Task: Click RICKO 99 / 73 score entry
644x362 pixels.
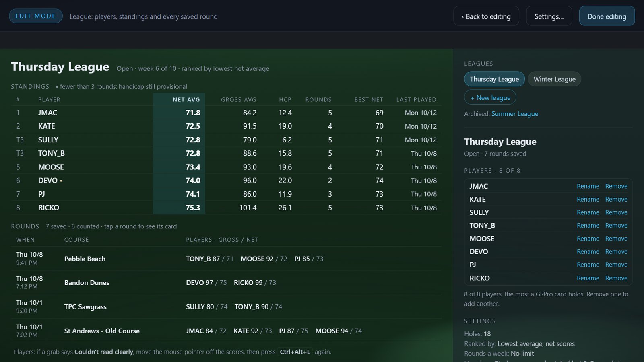Action: tap(255, 282)
